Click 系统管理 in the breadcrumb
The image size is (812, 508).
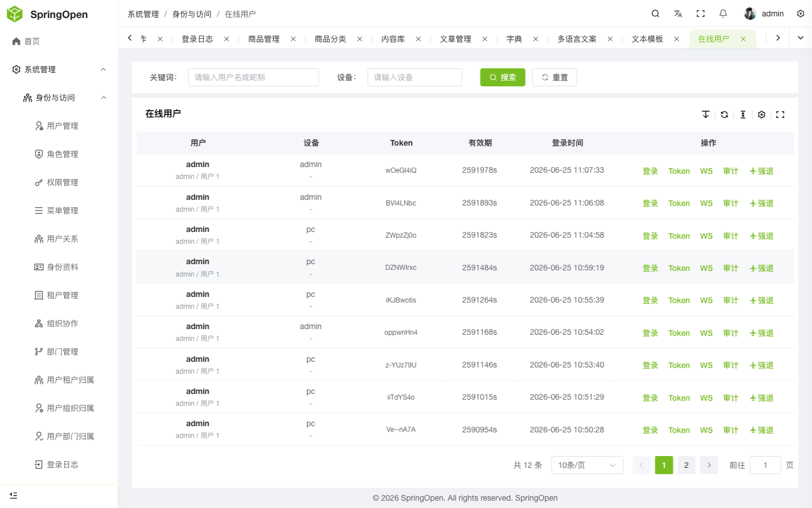click(x=143, y=14)
